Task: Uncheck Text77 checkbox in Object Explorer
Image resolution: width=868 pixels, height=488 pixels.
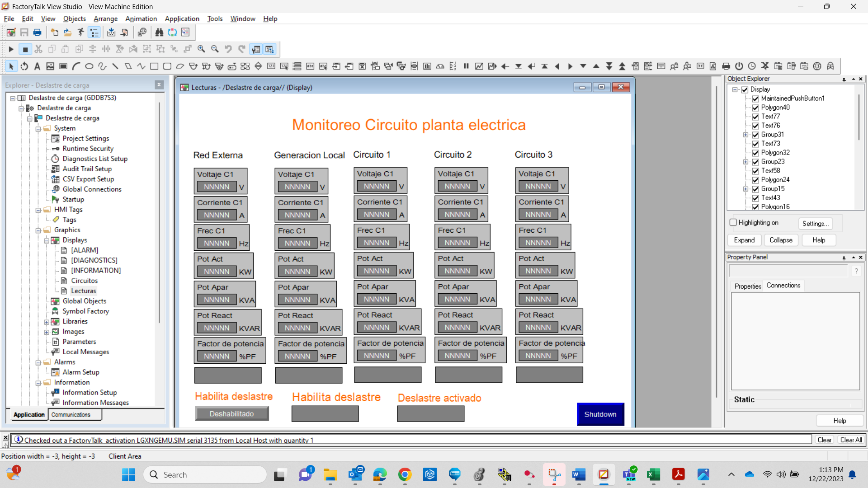Action: click(755, 117)
